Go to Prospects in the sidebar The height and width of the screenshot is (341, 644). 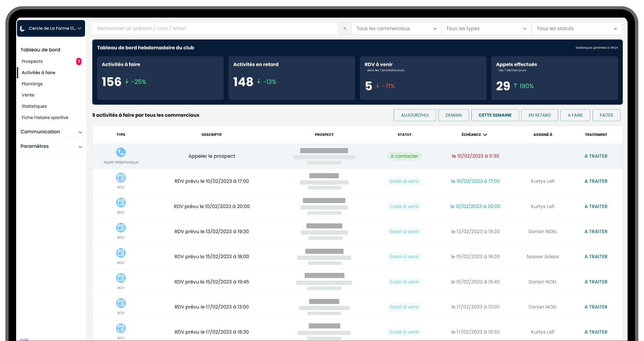32,61
